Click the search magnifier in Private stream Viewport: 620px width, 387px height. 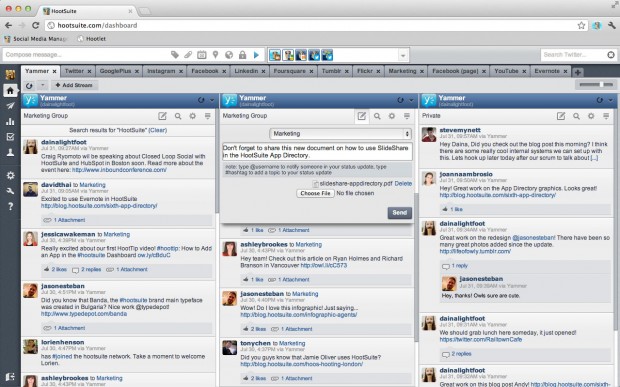(x=576, y=116)
